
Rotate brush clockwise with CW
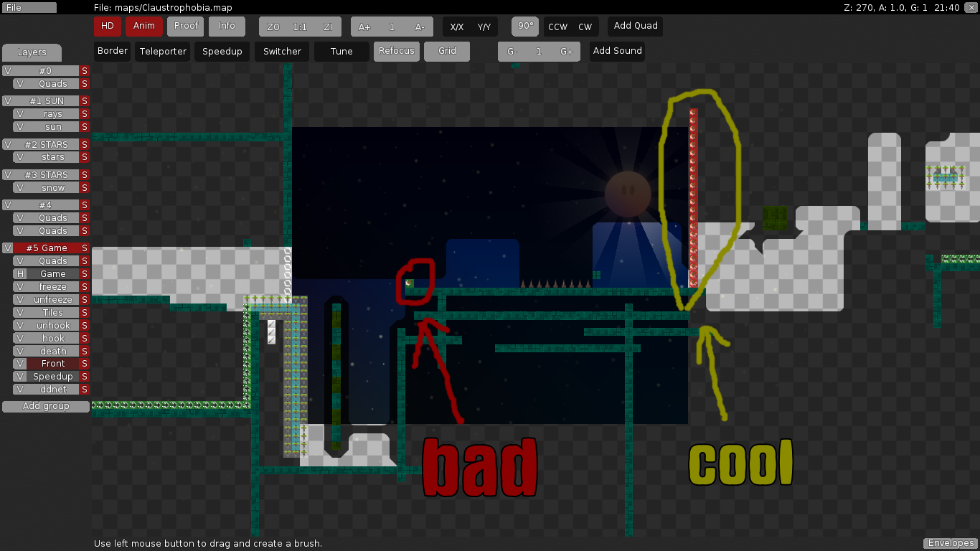pos(583,26)
